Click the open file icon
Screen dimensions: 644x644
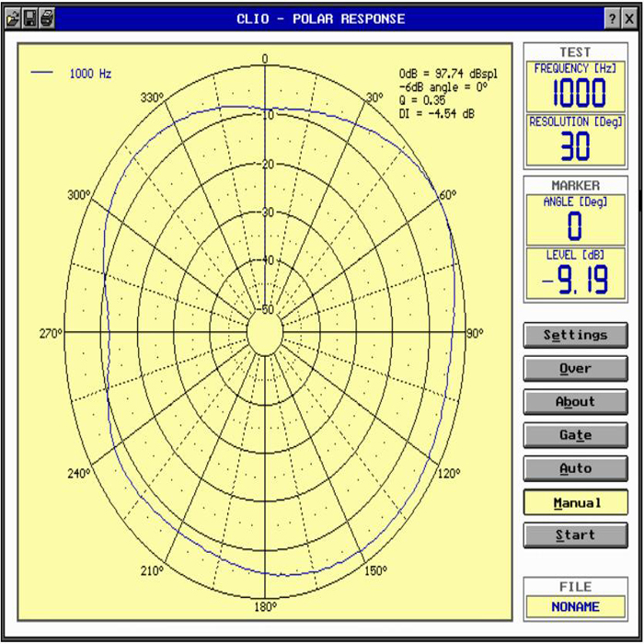pos(13,18)
